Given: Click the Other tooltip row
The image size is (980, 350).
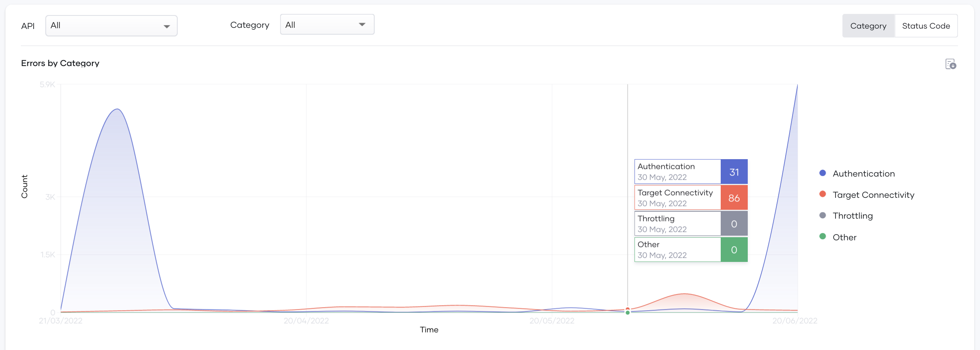Looking at the screenshot, I should point(691,250).
